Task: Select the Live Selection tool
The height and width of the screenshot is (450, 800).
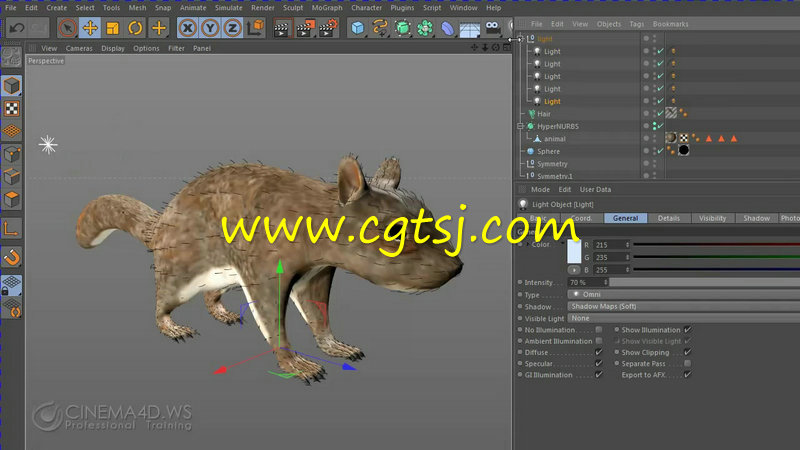Action: click(67, 28)
